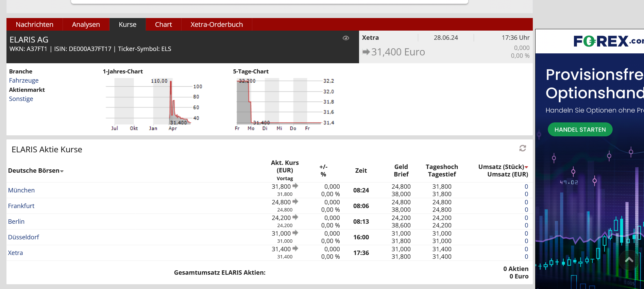Click the trend arrow in the Frankfurt row
Viewport: 644px width, 289px height.
point(295,202)
